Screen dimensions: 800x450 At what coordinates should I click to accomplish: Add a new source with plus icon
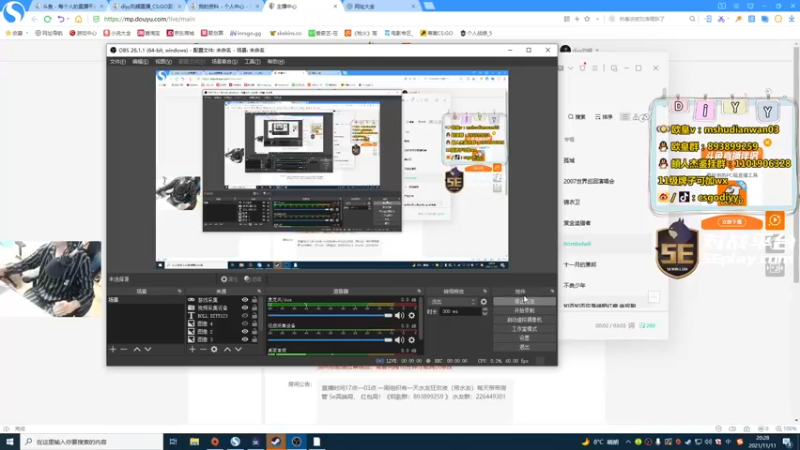coord(192,349)
